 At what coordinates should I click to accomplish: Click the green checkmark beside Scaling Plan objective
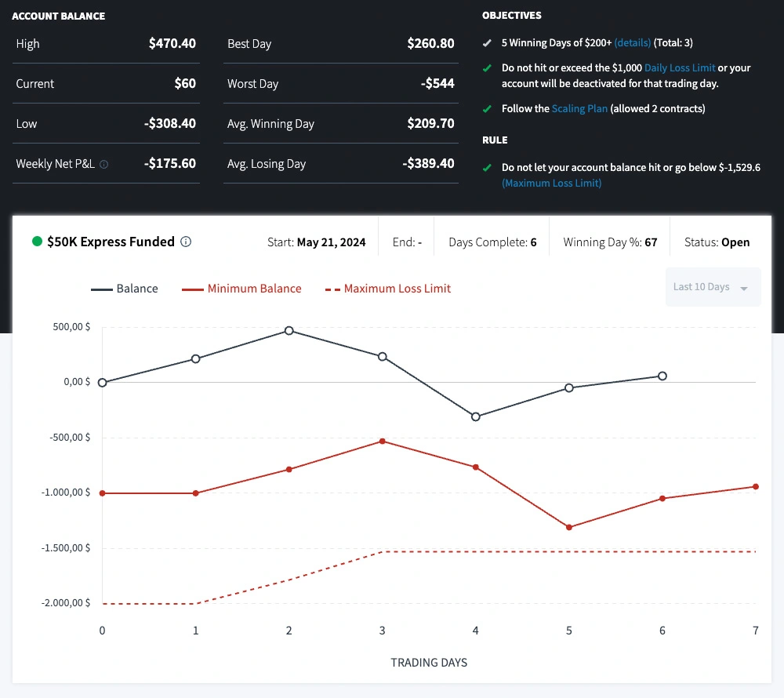487,109
